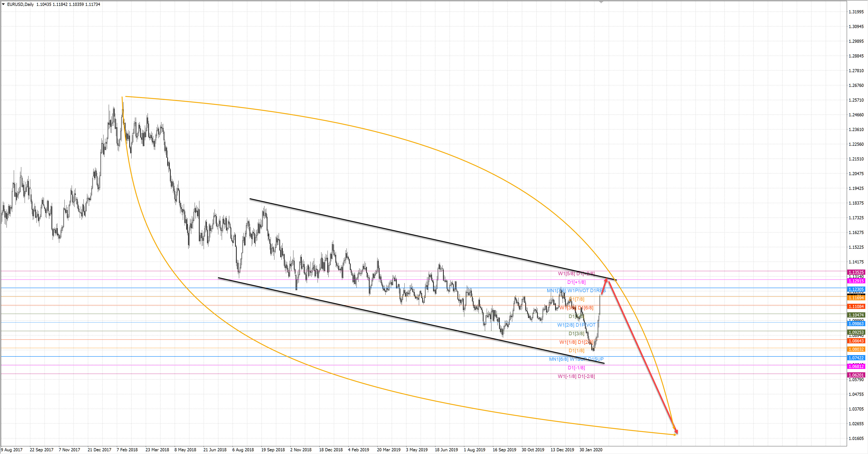
Task: Click the 30 Jan 2020 date on the time axis
Action: click(591, 450)
